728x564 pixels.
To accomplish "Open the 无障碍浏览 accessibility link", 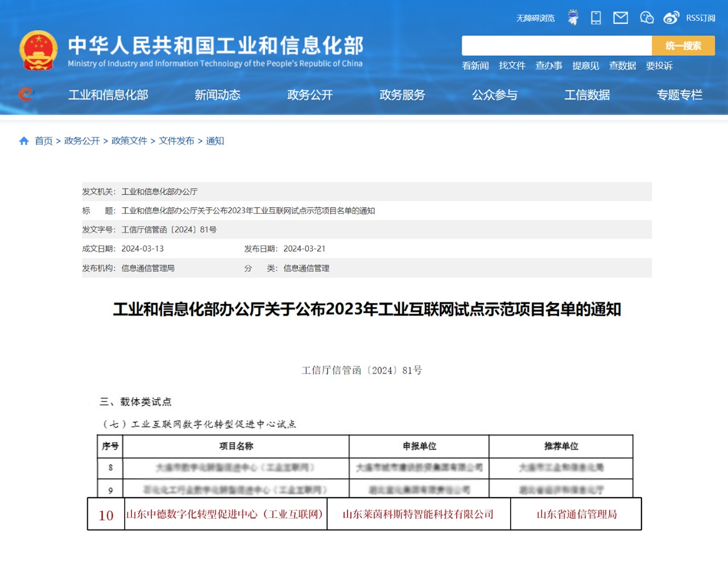I will click(x=535, y=18).
